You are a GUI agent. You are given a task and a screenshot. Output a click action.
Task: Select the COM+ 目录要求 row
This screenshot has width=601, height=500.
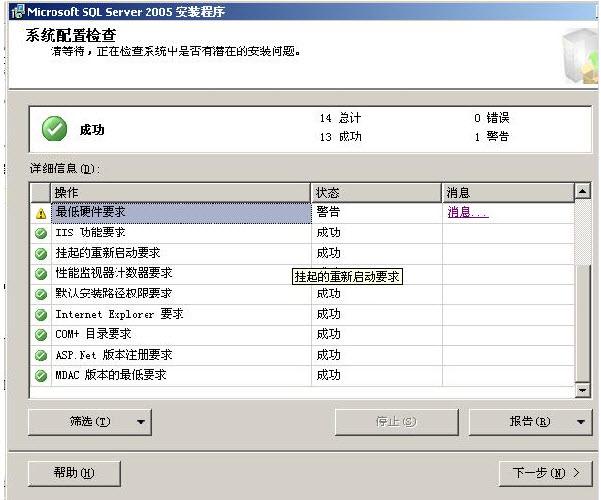(x=302, y=335)
